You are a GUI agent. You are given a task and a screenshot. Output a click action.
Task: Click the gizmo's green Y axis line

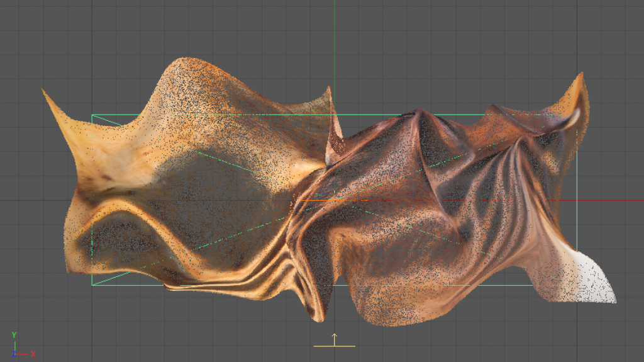pos(14,345)
